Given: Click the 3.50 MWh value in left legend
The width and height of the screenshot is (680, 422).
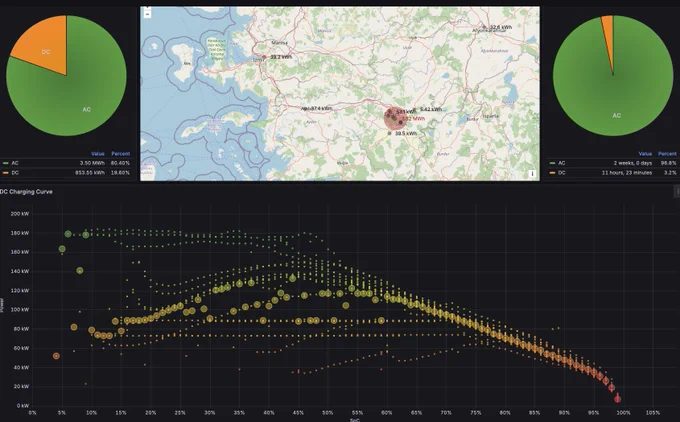Looking at the screenshot, I should click(x=92, y=163).
